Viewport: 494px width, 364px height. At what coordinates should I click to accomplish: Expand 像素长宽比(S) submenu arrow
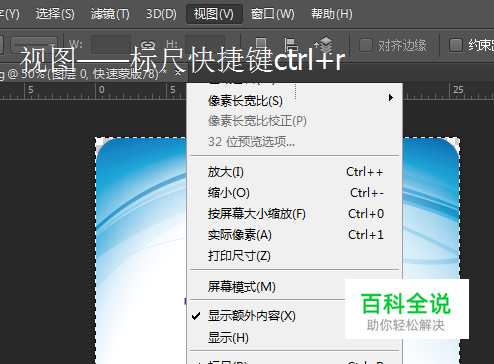click(390, 98)
